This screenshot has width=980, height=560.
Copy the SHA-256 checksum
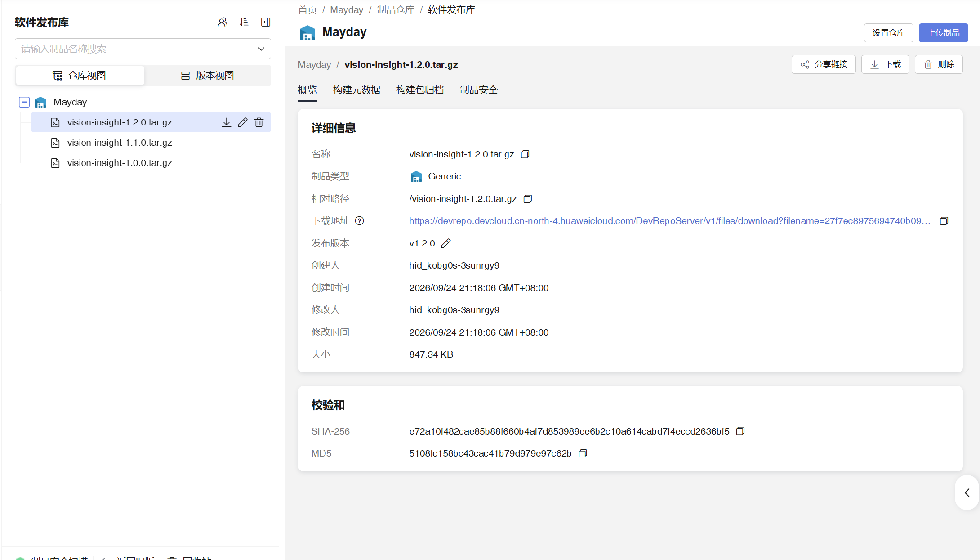tap(740, 431)
